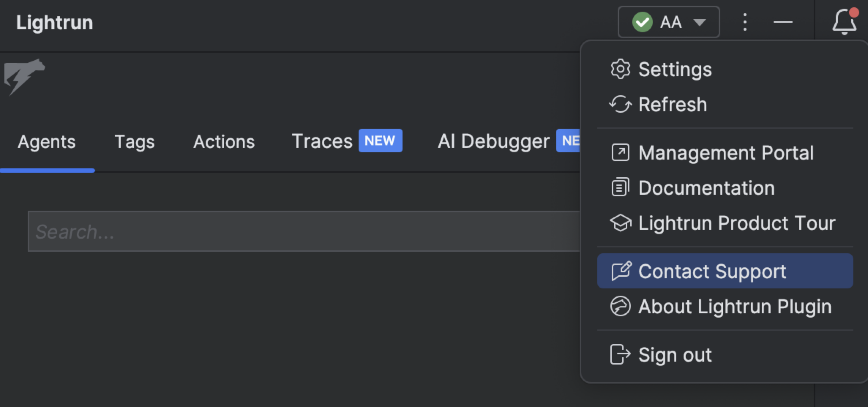The height and width of the screenshot is (407, 868).
Task: Click the three-dot more options icon
Action: (745, 22)
